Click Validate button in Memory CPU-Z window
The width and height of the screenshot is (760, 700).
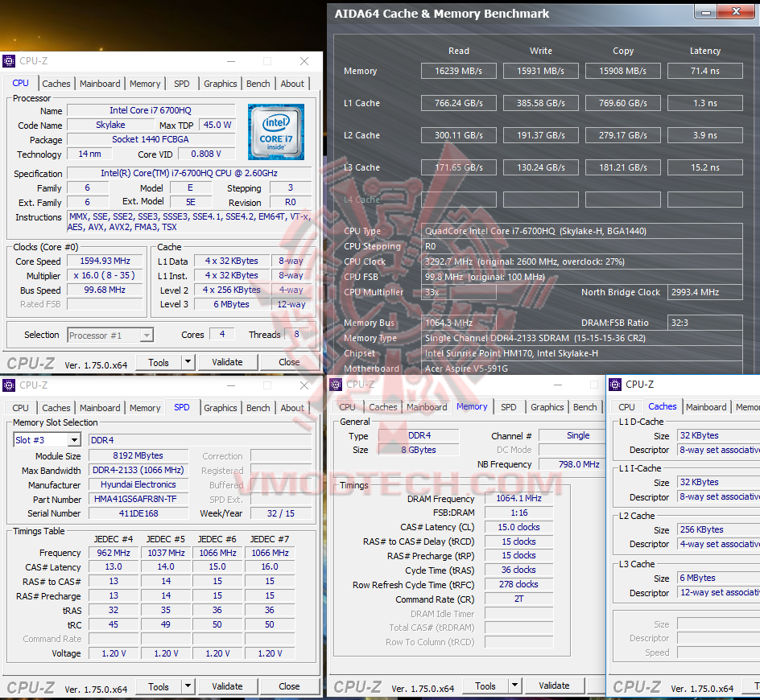pyautogui.click(x=554, y=685)
